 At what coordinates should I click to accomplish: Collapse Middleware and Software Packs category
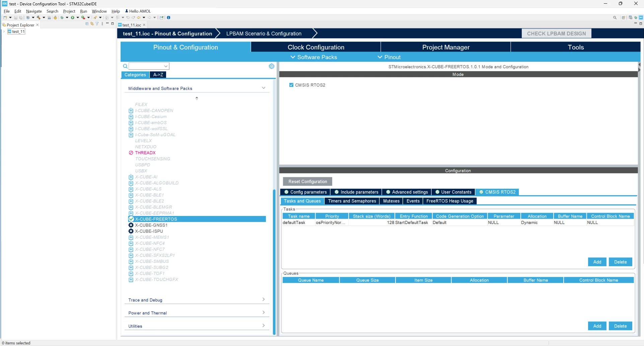click(x=264, y=88)
